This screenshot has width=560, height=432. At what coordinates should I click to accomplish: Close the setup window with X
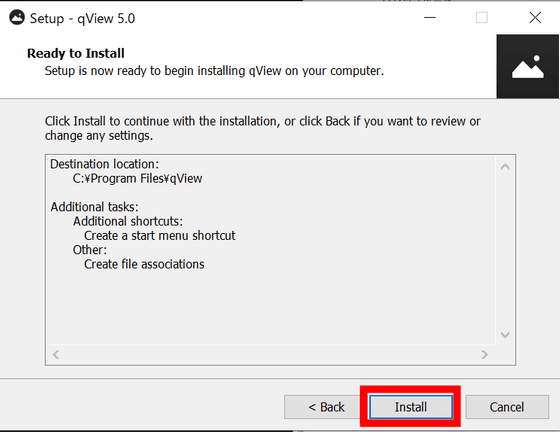click(535, 17)
